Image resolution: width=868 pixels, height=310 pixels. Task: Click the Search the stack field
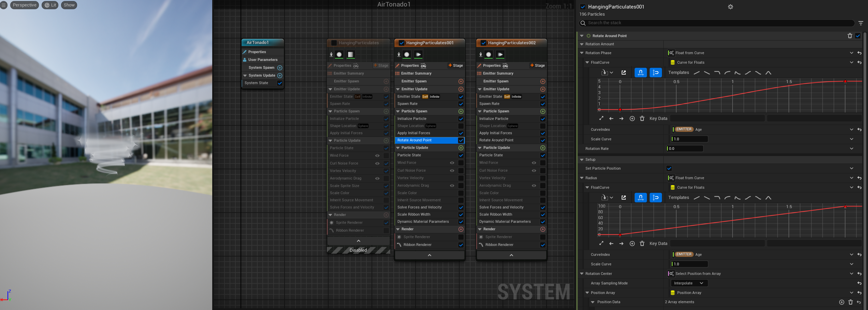pos(717,23)
